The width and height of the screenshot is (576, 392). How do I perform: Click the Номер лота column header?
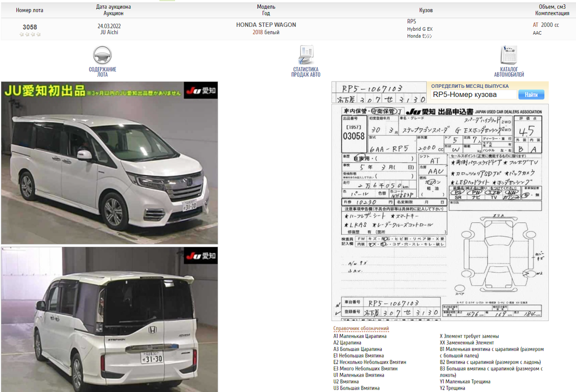pyautogui.click(x=30, y=10)
